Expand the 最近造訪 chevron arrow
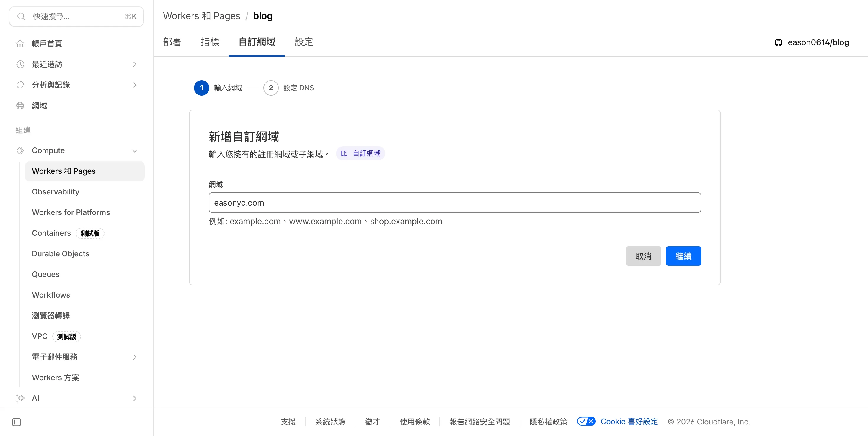 tap(134, 64)
